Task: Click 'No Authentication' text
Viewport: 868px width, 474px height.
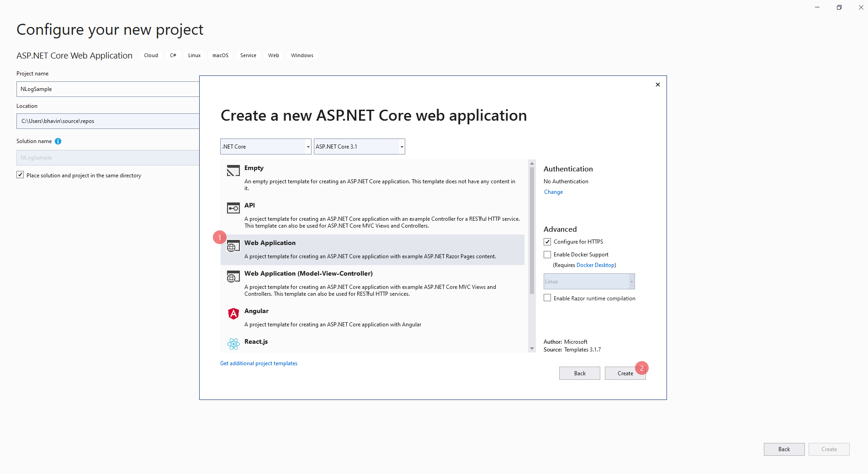Action: [566, 181]
